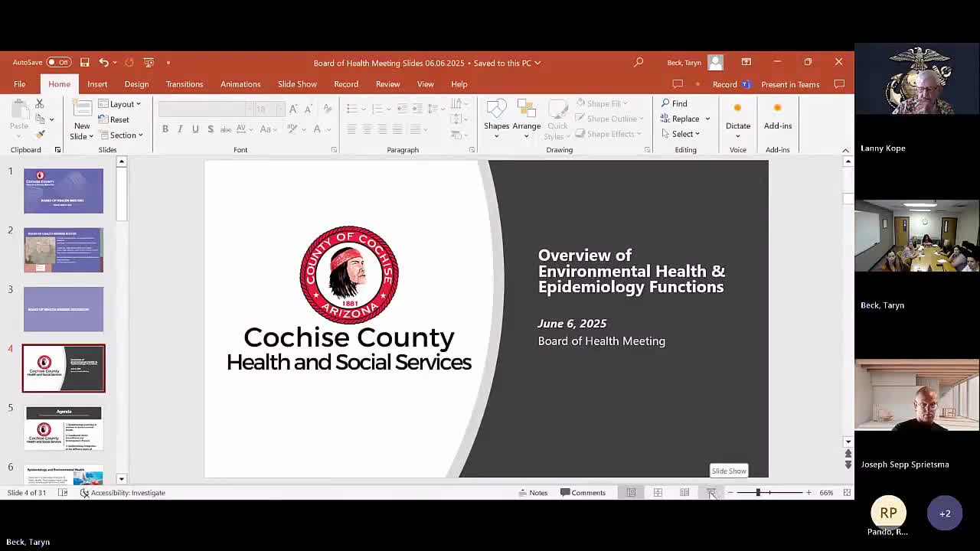Toggle Normal view in the status bar

coord(631,493)
